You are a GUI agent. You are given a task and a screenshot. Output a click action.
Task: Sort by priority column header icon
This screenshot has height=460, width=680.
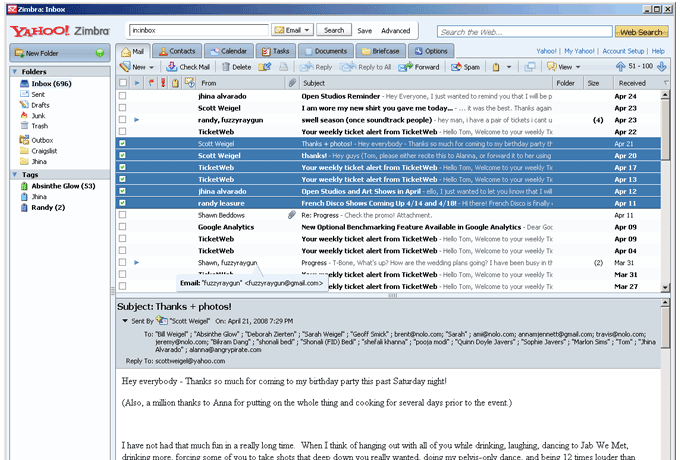pyautogui.click(x=163, y=83)
